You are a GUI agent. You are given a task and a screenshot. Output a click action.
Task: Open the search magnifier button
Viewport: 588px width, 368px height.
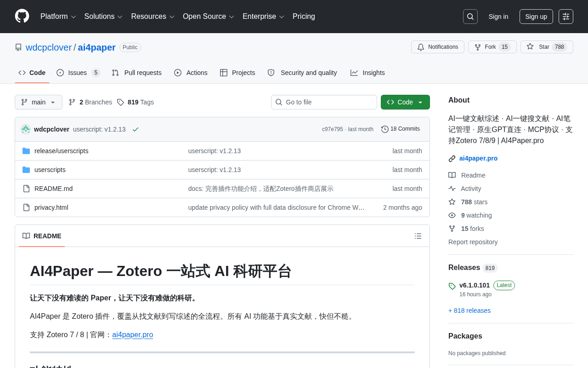click(x=470, y=17)
